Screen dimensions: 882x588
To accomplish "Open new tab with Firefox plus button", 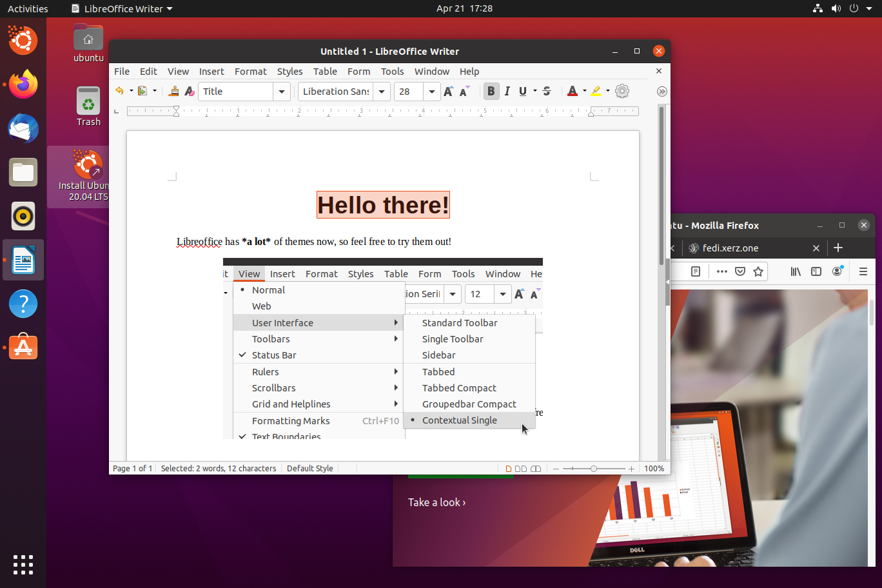I will (838, 248).
